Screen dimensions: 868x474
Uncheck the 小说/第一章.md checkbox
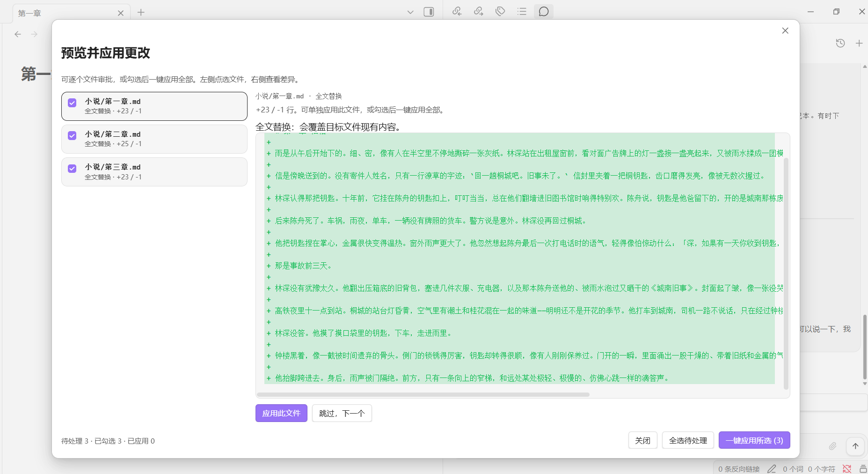pos(72,103)
